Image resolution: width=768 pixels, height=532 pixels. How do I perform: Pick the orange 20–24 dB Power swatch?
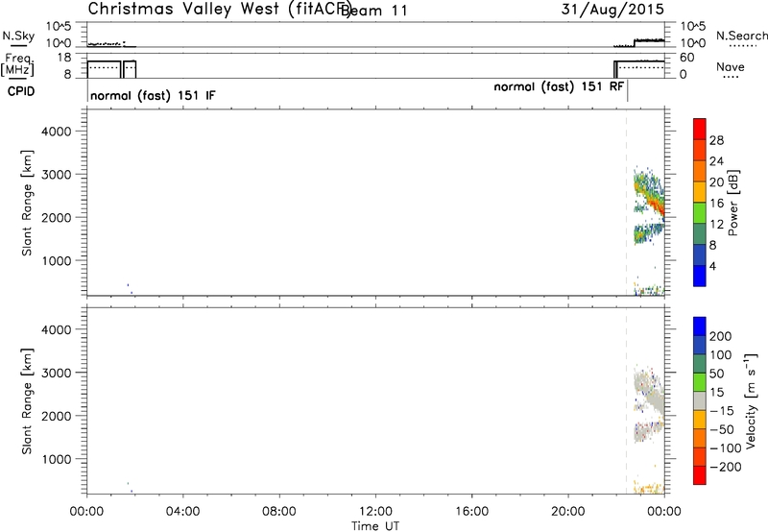[700, 171]
